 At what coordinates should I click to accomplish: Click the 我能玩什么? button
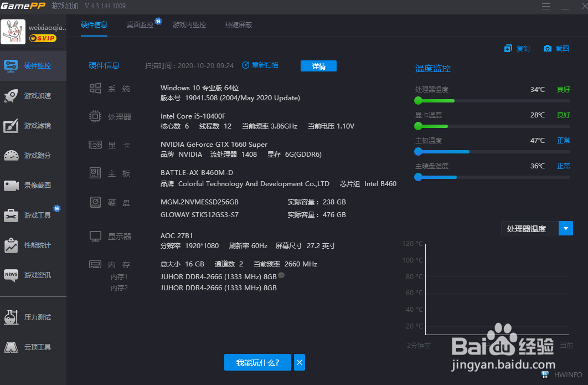257,362
